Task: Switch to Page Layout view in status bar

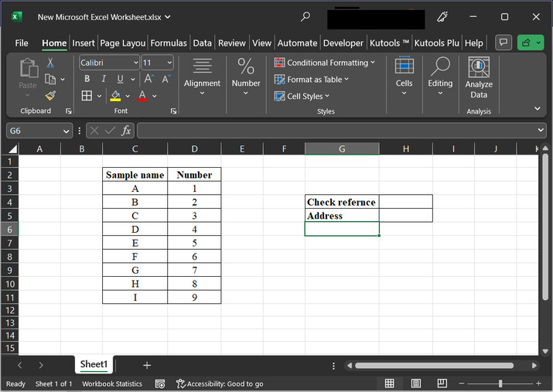Action: pyautogui.click(x=416, y=383)
